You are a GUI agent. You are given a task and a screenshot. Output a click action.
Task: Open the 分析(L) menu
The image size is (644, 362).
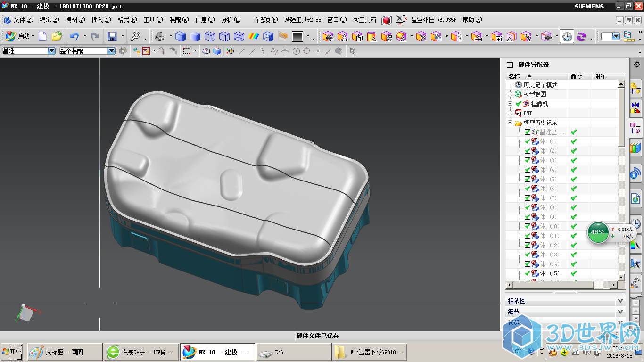tap(231, 20)
